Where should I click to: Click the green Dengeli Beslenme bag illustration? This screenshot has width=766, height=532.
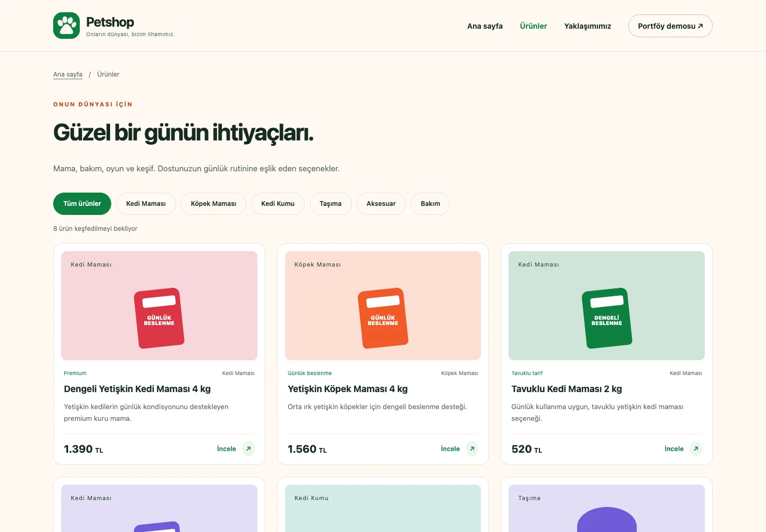coord(607,318)
